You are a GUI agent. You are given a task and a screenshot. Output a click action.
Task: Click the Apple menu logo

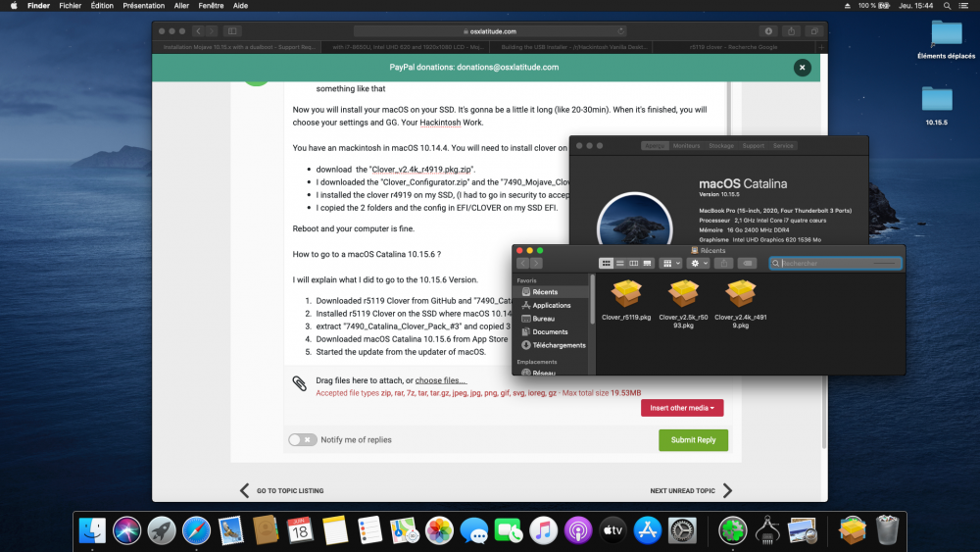(14, 6)
